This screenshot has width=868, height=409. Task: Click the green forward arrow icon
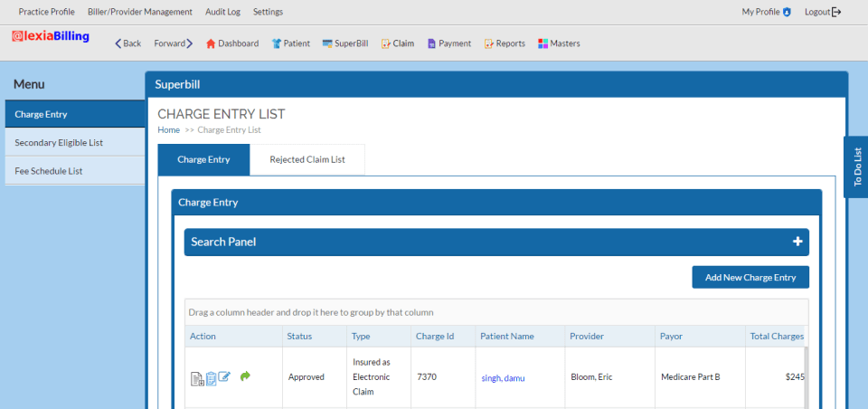coord(245,376)
